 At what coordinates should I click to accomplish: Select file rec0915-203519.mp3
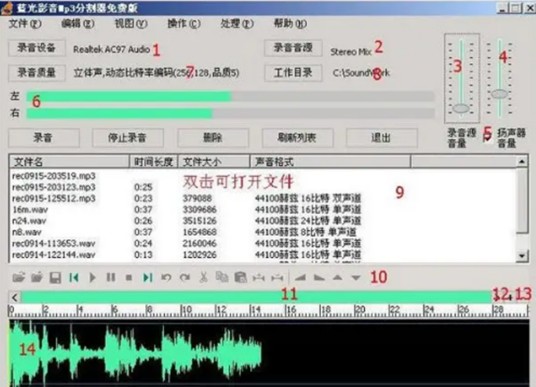(54, 176)
